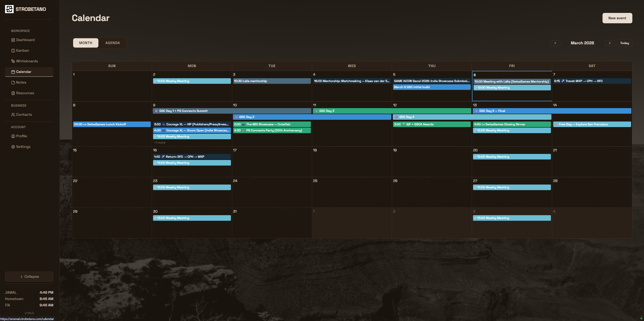Viewport: 644px width, 321px height.
Task: Open Settings with the gear icon
Action: click(13, 147)
